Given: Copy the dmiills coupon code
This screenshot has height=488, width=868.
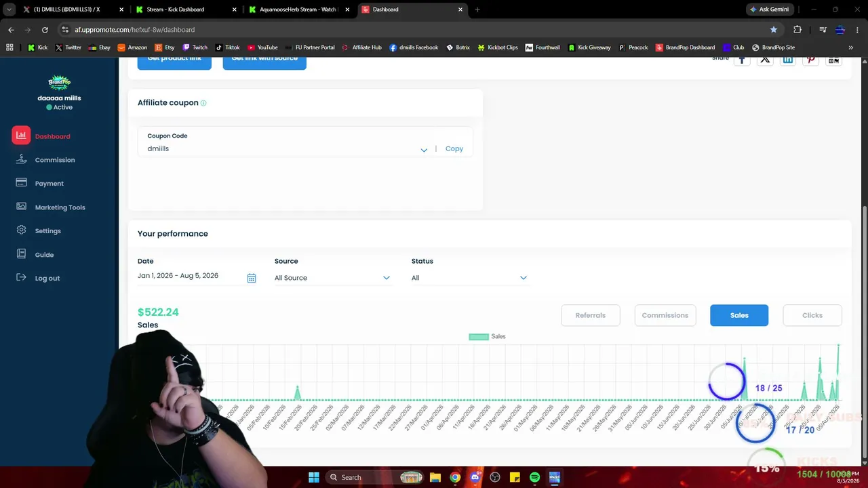Looking at the screenshot, I should pyautogui.click(x=454, y=148).
